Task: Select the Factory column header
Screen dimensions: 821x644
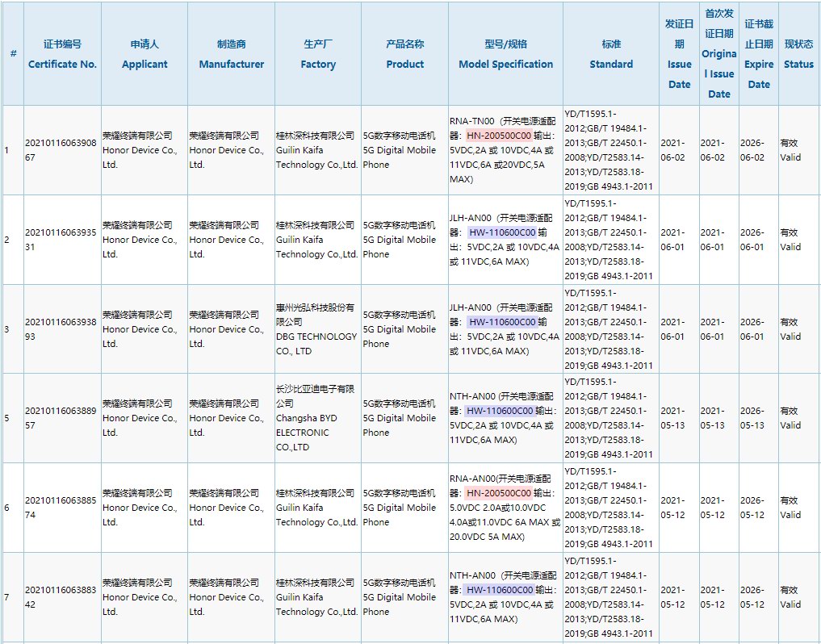Action: (x=318, y=54)
